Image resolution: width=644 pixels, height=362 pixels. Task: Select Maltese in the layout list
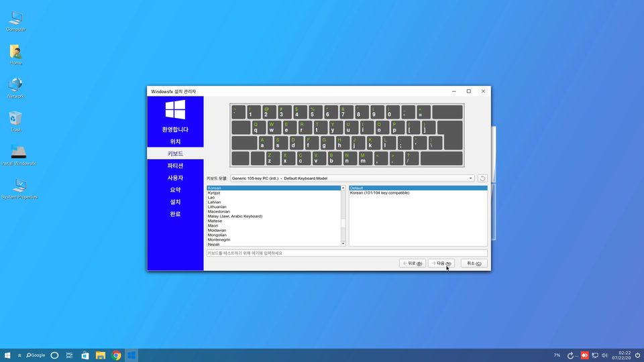click(274, 221)
